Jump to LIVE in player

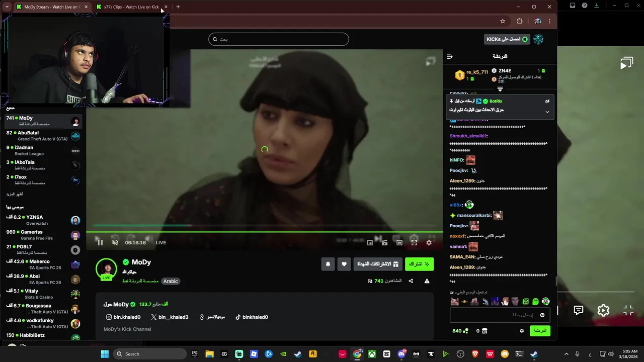(x=161, y=242)
